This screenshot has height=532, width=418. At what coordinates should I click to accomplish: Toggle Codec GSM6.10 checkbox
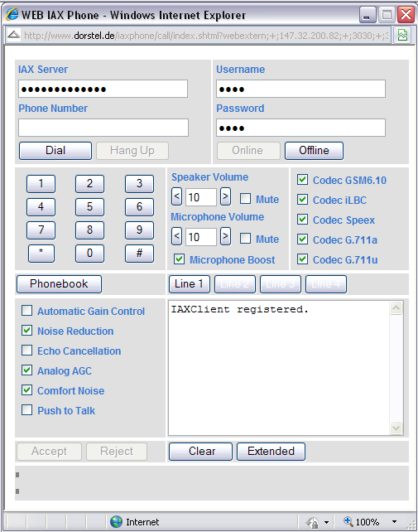302,180
